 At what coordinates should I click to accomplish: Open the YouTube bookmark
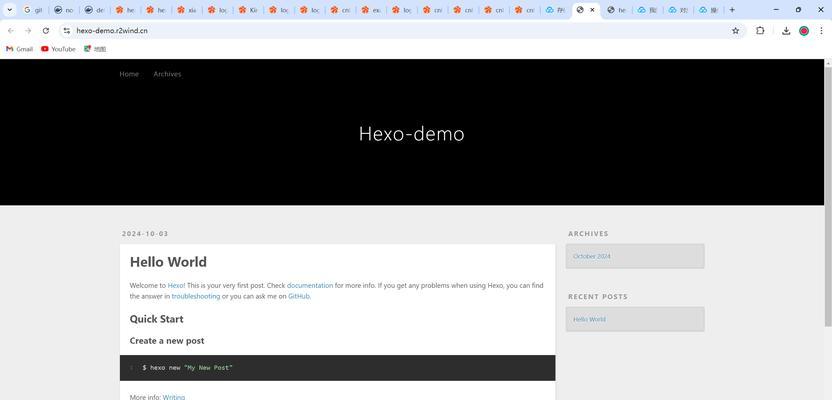(58, 49)
